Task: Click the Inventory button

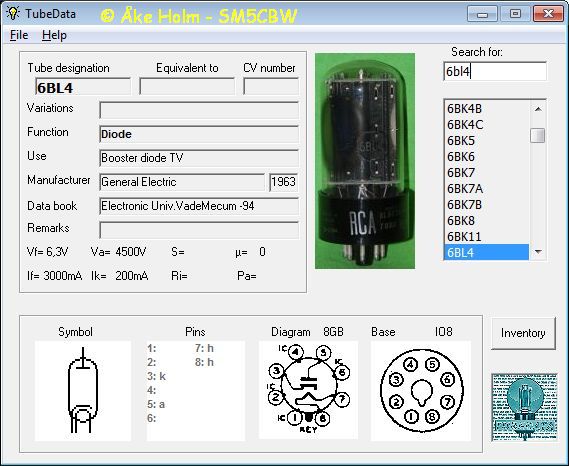Action: (x=523, y=333)
